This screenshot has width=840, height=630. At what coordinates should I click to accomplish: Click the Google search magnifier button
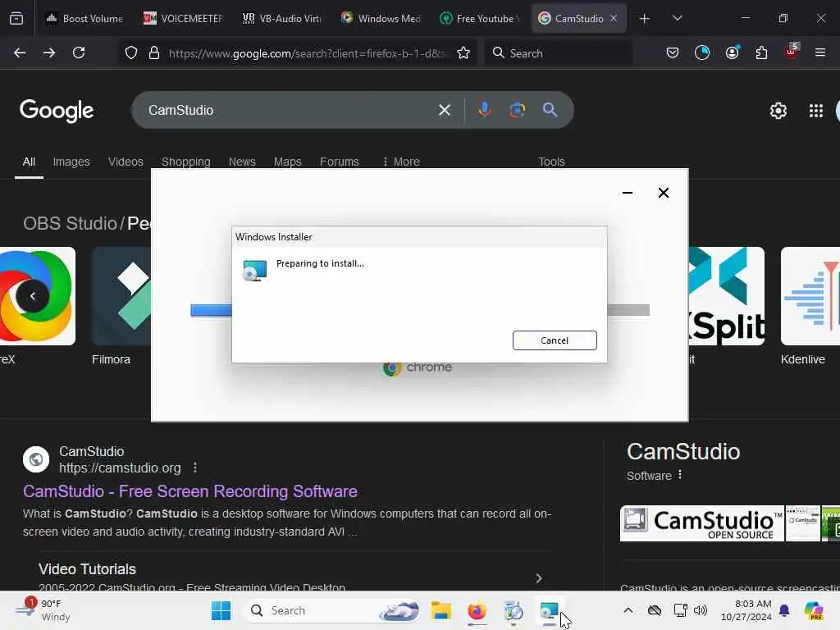pyautogui.click(x=550, y=110)
